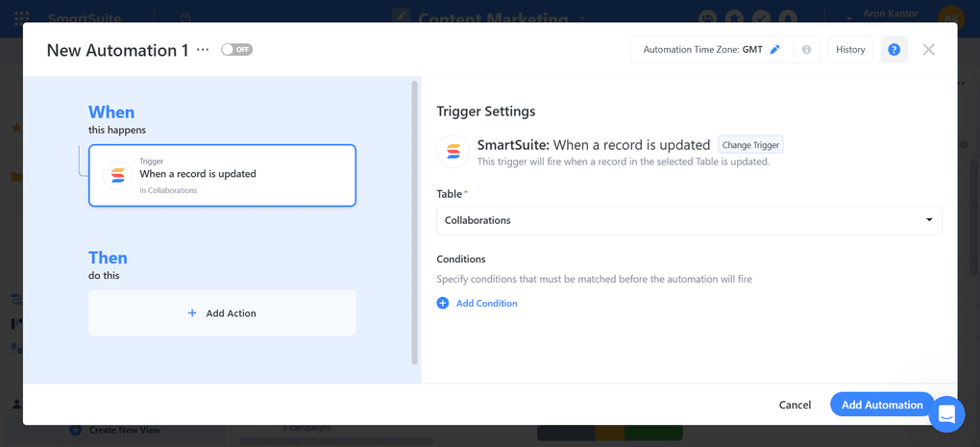This screenshot has height=447, width=980.
Task: Click the left panel vertical scrollbar
Action: (x=414, y=222)
